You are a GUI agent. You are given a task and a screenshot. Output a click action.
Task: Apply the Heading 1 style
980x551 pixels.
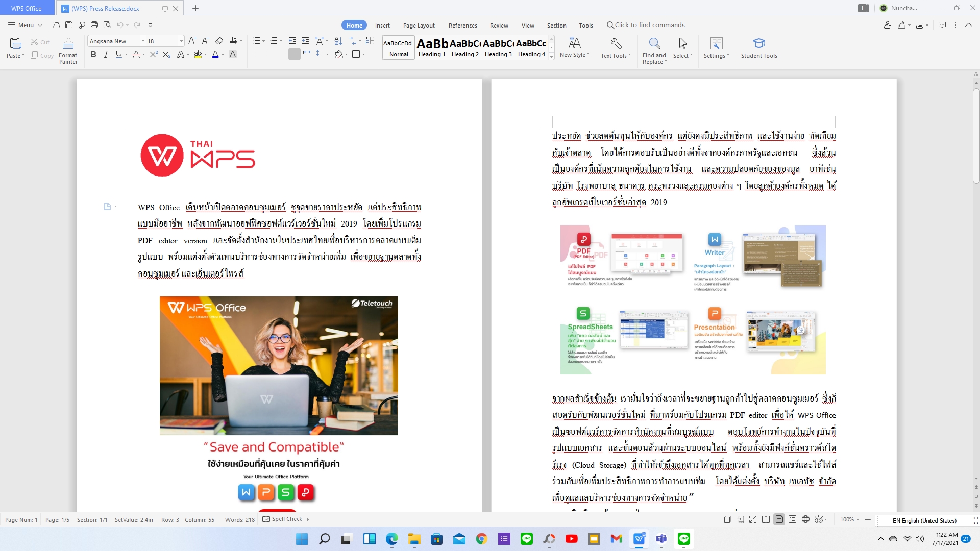432,48
